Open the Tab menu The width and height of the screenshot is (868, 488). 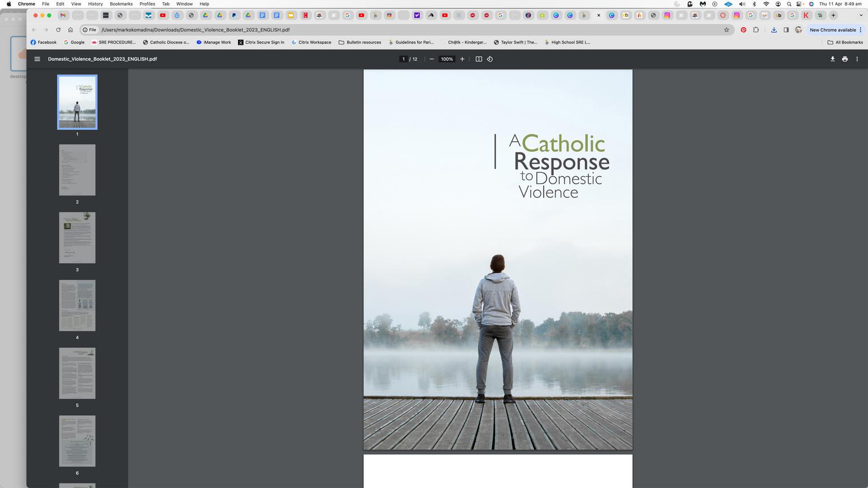[x=166, y=4]
